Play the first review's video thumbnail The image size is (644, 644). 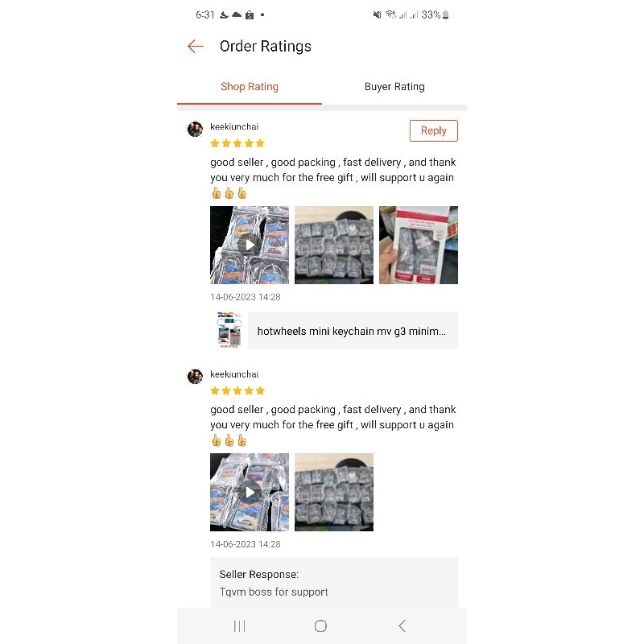(x=250, y=245)
